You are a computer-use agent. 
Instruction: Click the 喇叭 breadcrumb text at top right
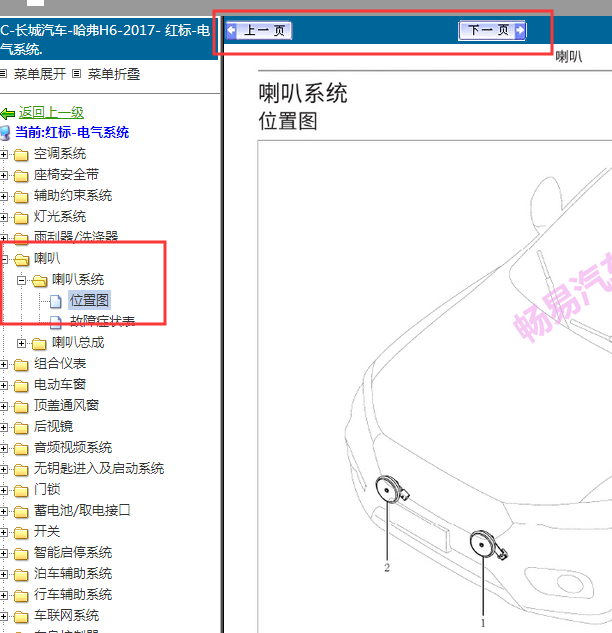click(x=569, y=57)
